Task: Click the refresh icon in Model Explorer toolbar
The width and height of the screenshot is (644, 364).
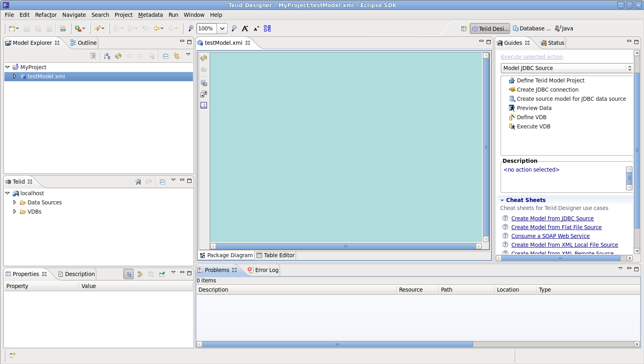Action: [x=118, y=56]
